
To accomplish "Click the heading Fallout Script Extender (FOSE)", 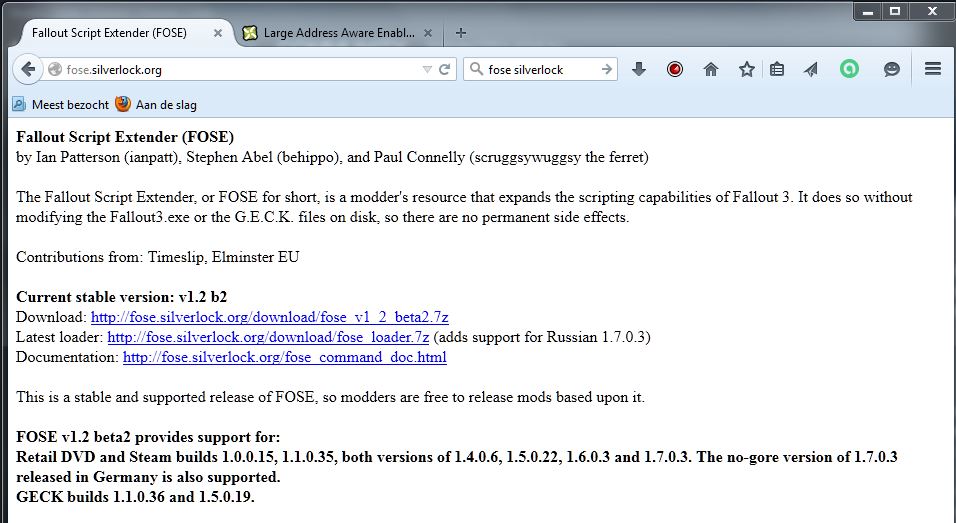I will pyautogui.click(x=125, y=137).
